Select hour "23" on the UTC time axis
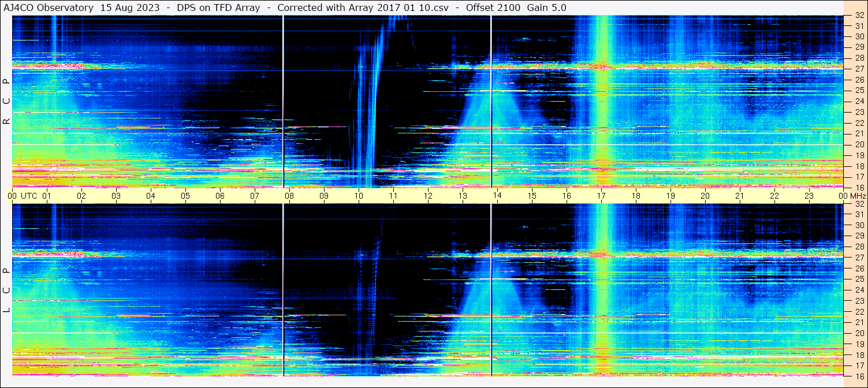This screenshot has width=868, height=388. click(x=809, y=196)
